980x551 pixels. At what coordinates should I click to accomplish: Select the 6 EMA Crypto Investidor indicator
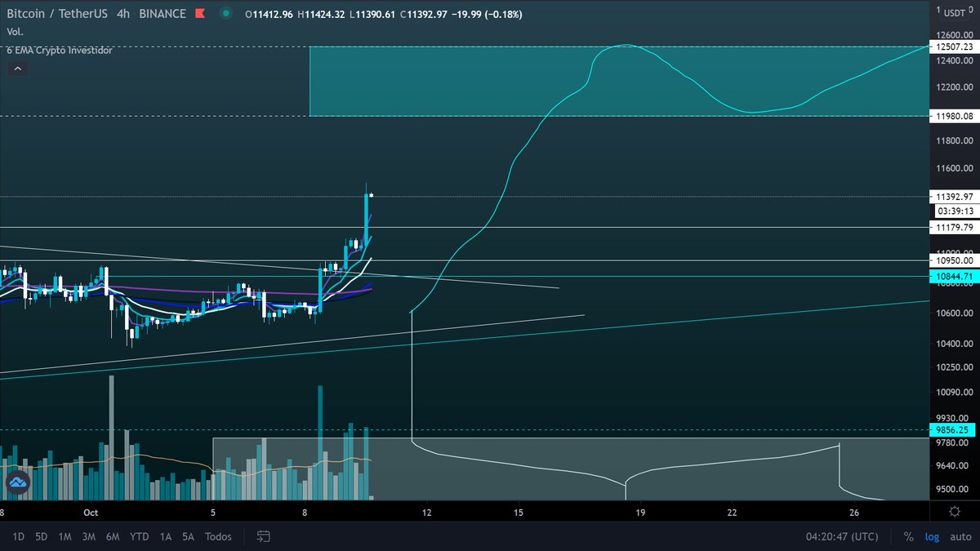[x=60, y=50]
